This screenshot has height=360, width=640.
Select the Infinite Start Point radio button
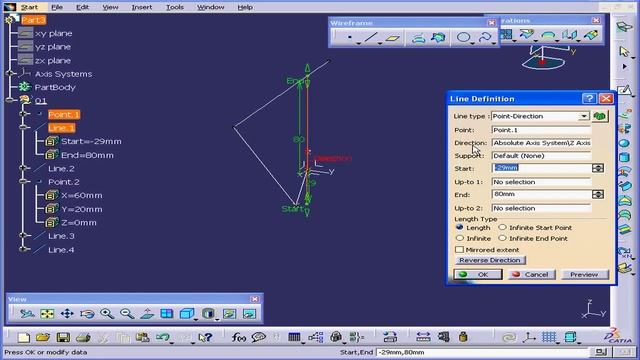[502, 227]
